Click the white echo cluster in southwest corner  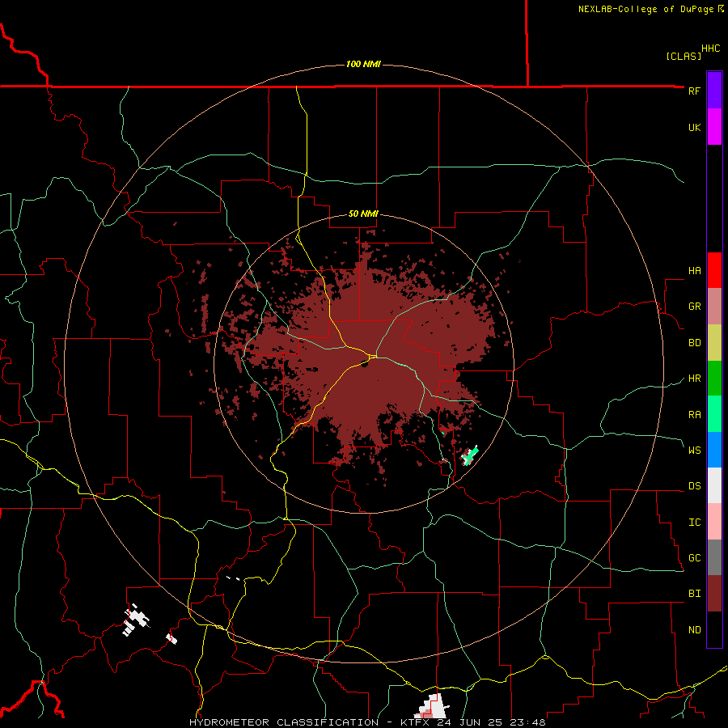(x=135, y=620)
